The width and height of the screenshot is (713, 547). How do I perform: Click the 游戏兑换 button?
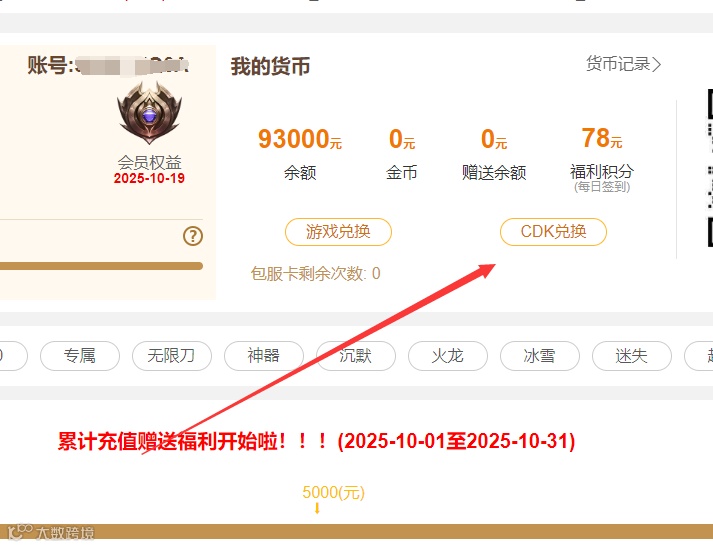click(x=338, y=232)
